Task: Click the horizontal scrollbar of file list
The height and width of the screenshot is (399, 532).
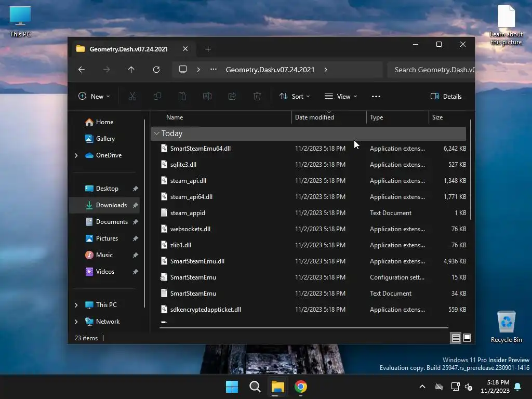Action: click(x=303, y=328)
